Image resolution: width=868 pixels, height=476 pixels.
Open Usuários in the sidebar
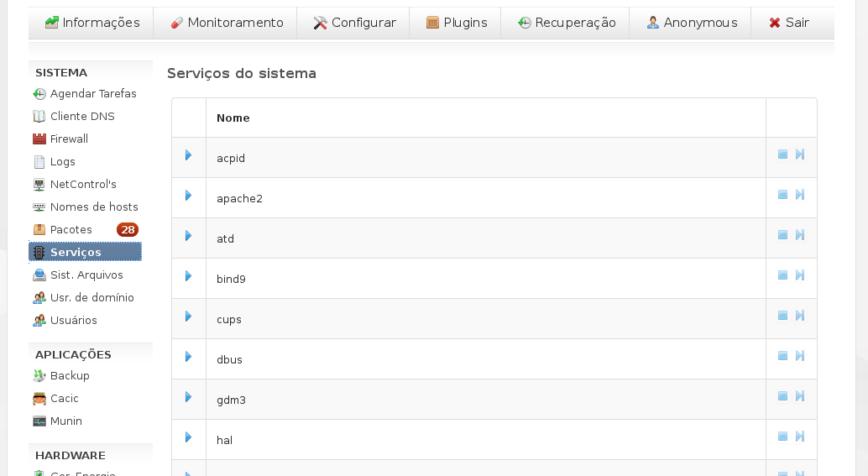pyautogui.click(x=65, y=321)
